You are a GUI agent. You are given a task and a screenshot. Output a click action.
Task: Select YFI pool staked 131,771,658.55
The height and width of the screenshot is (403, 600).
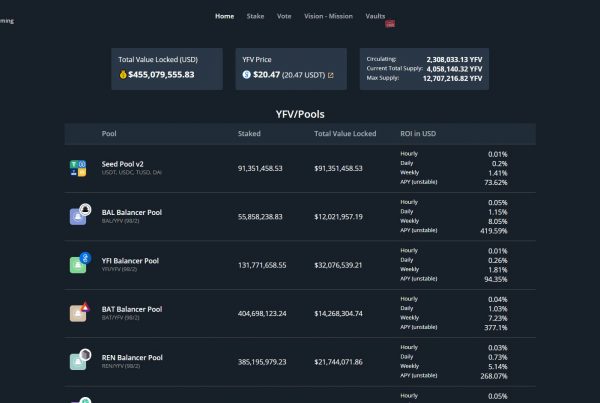(x=262, y=265)
